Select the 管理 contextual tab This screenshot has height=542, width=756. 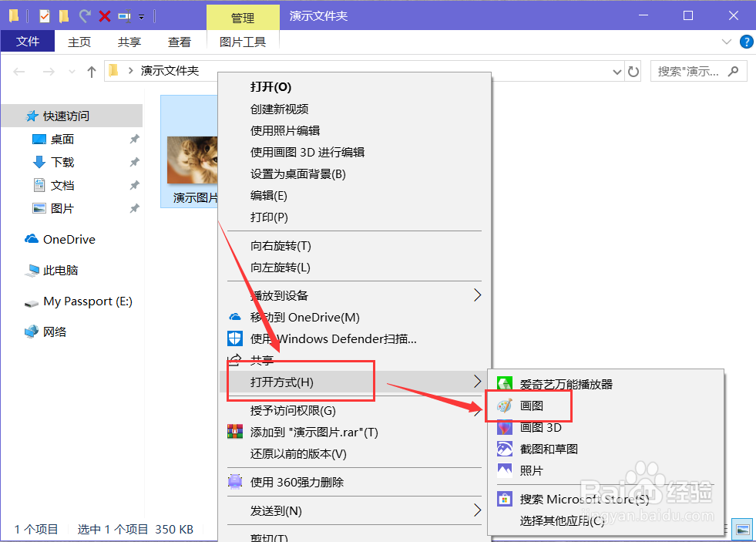click(x=243, y=18)
